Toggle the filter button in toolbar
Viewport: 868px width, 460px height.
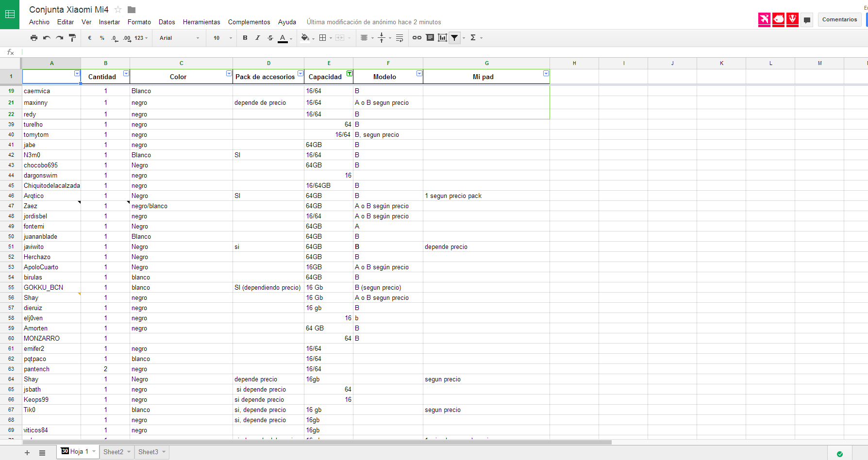point(454,38)
